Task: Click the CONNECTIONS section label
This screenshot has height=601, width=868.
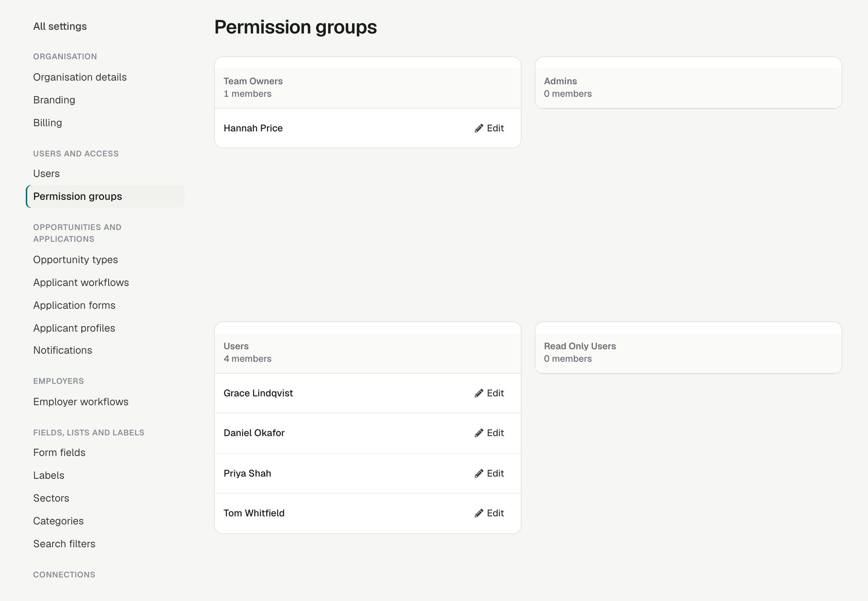Action: click(64, 575)
